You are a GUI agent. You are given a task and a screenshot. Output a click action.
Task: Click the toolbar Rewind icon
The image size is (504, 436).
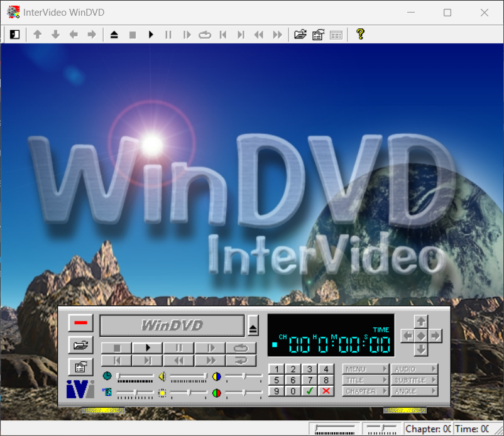[x=259, y=35]
